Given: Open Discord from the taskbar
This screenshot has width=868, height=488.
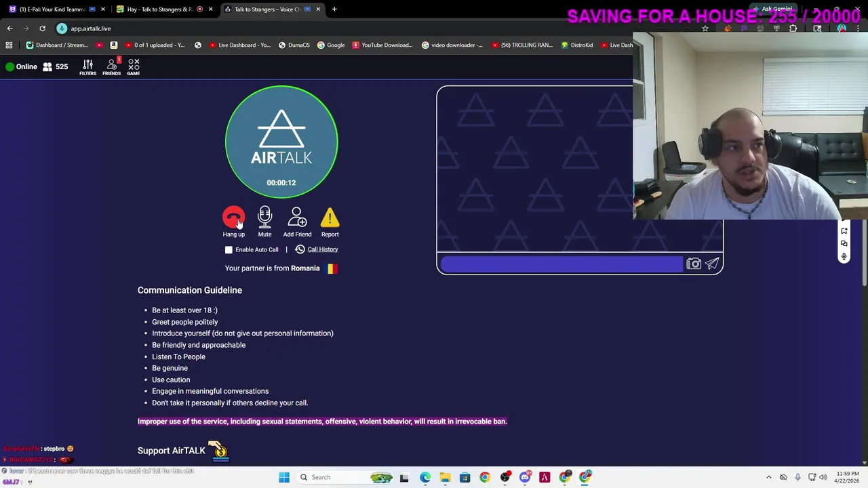Looking at the screenshot, I should coord(524,477).
